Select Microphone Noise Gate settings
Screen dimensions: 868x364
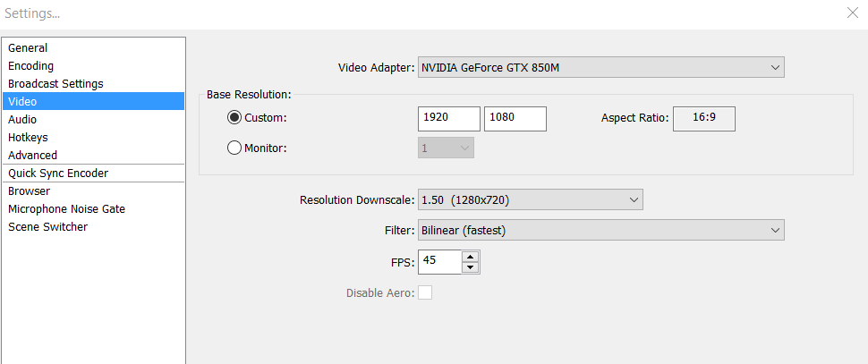click(x=66, y=209)
